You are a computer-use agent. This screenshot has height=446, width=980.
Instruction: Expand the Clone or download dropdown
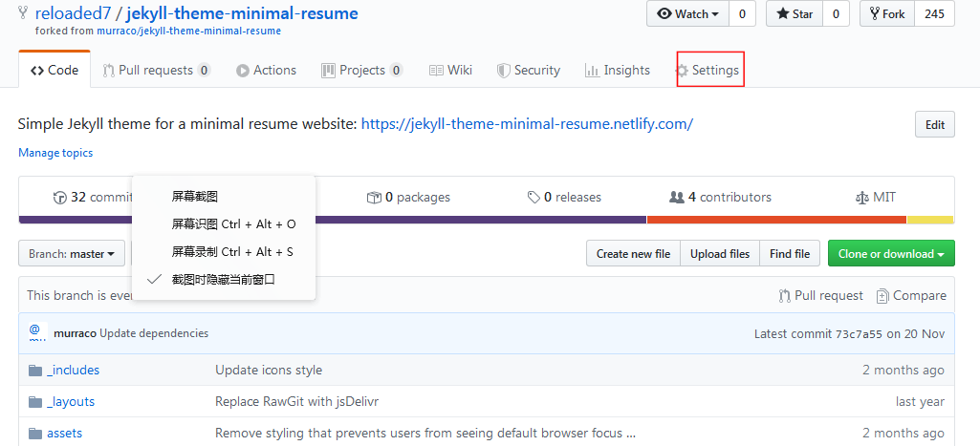click(x=891, y=254)
